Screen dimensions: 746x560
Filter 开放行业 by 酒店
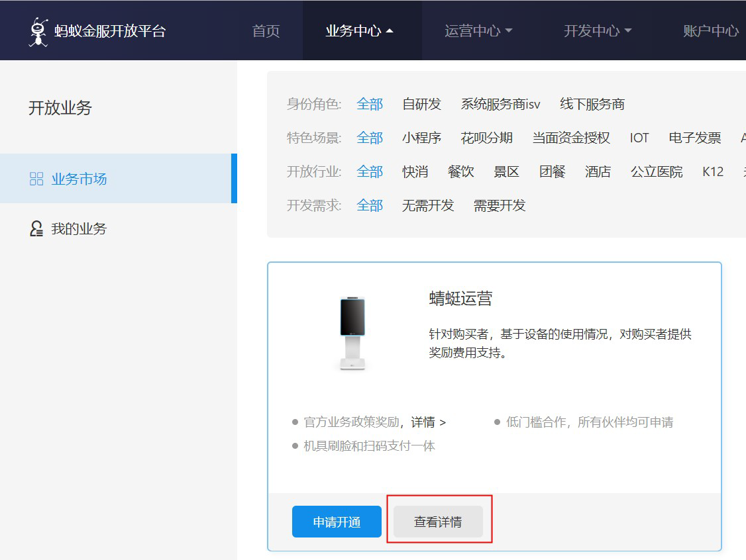coord(598,171)
